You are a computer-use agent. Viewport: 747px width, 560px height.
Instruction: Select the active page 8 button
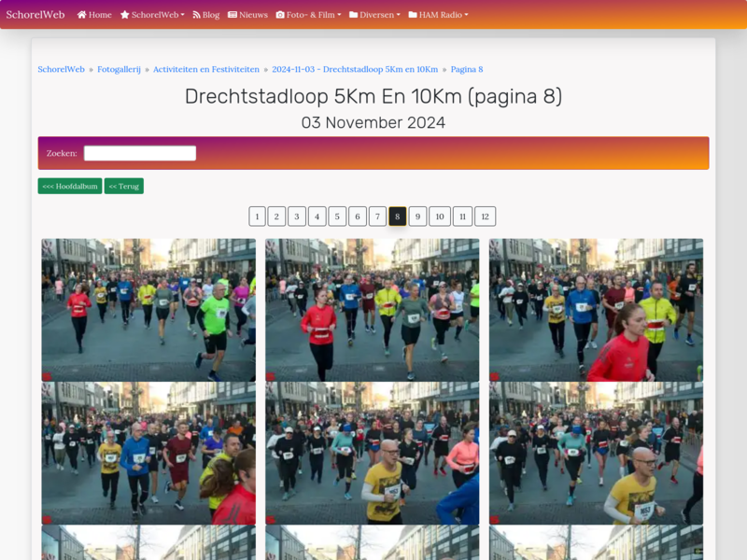(x=398, y=217)
